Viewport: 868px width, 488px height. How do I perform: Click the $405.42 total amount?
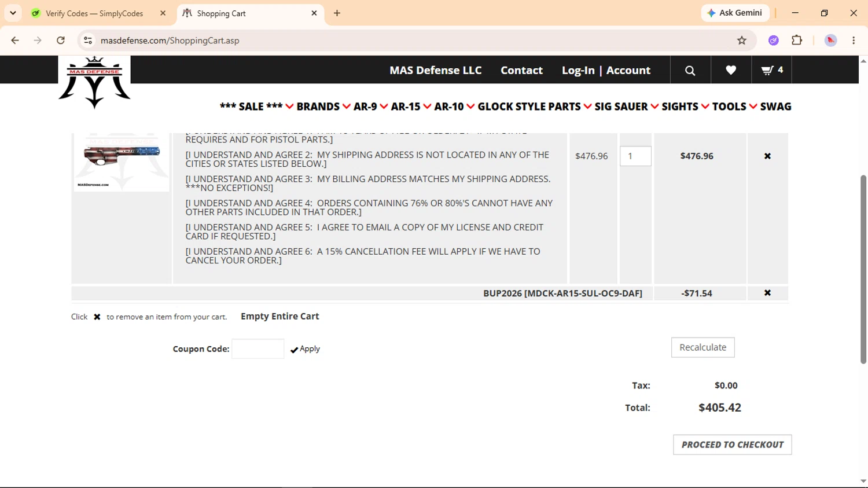coord(720,408)
